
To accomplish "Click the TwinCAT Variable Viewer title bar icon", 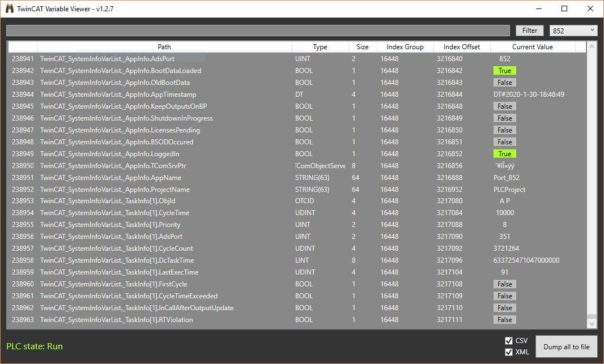I will [9, 8].
